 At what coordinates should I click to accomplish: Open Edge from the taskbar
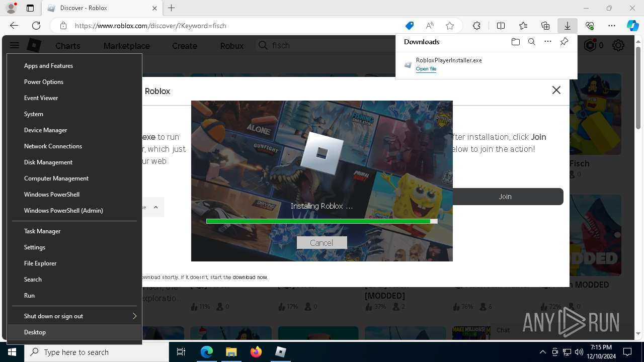[x=207, y=352]
